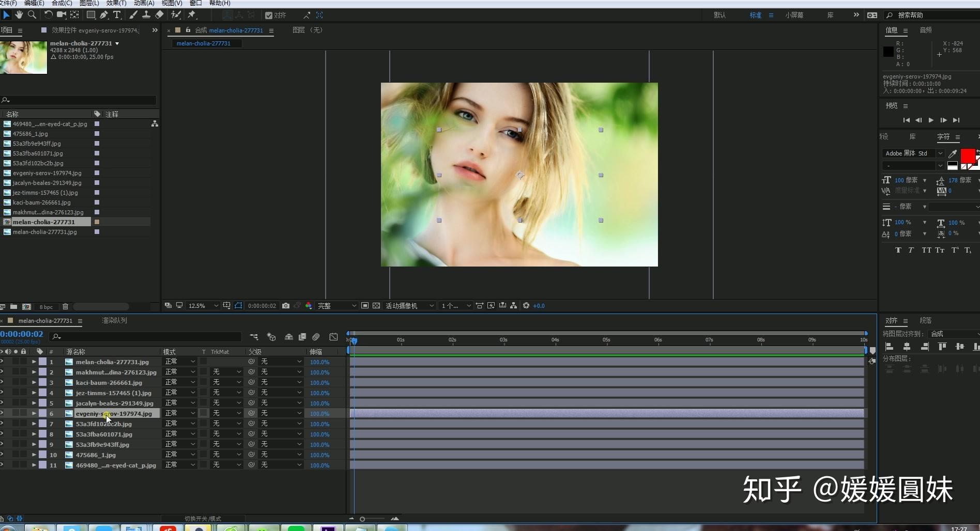The width and height of the screenshot is (980, 531).
Task: Toggle the composition lock icon in viewer tab
Action: (x=188, y=30)
